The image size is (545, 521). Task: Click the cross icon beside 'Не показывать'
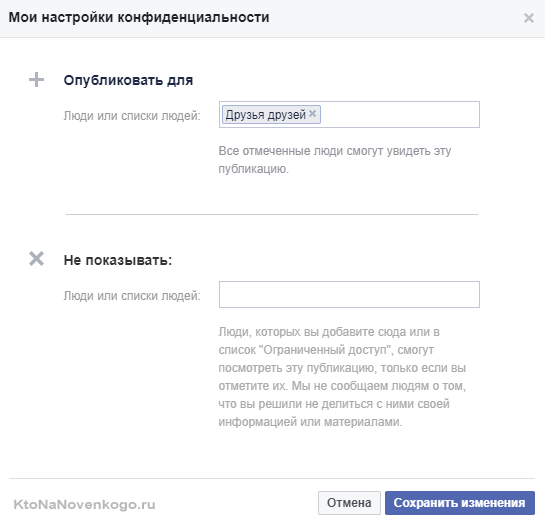tap(36, 259)
